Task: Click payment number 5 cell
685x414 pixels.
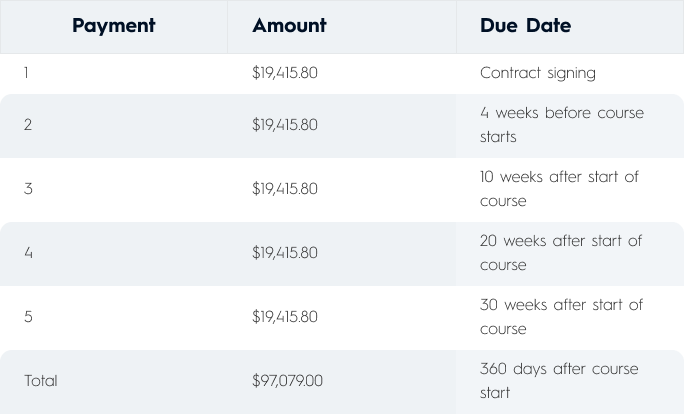Action: click(x=28, y=317)
